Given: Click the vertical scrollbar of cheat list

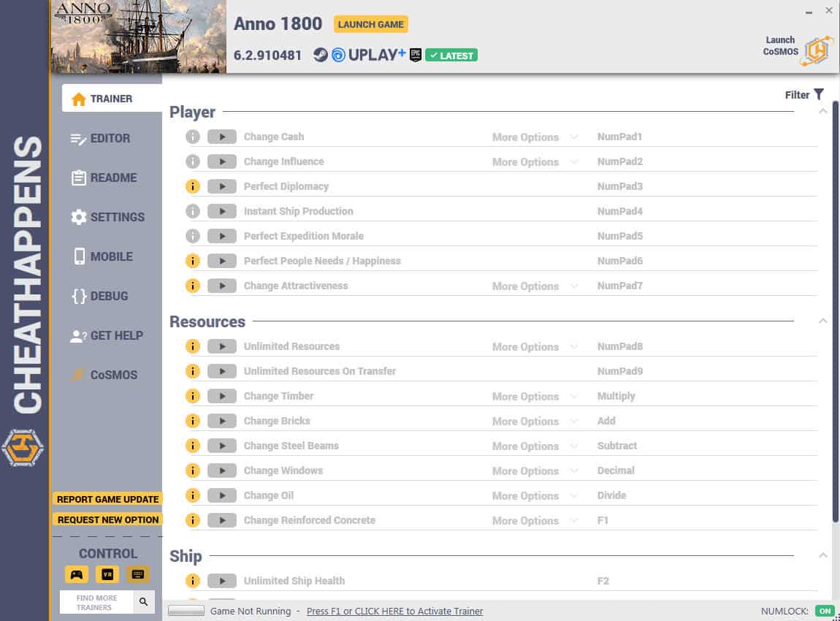Looking at the screenshot, I should click(x=835, y=310).
